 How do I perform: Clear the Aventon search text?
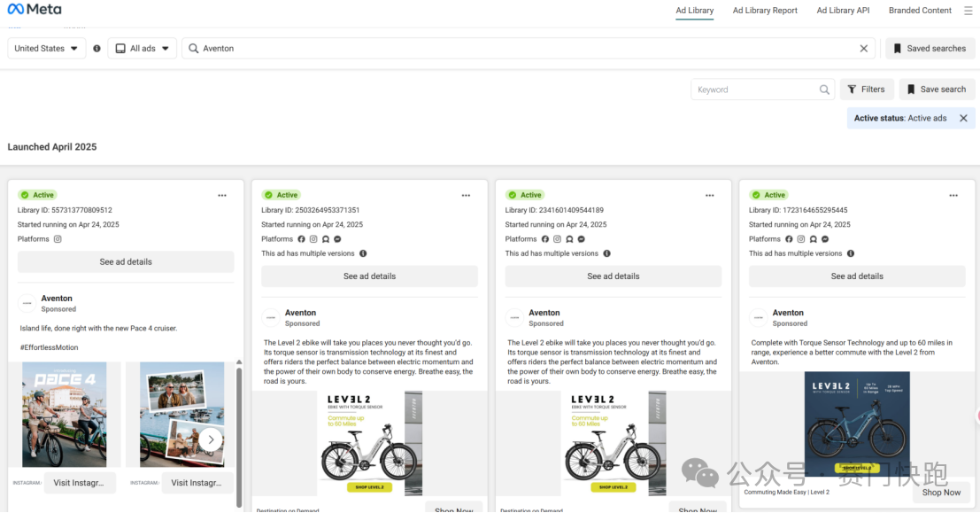(864, 49)
